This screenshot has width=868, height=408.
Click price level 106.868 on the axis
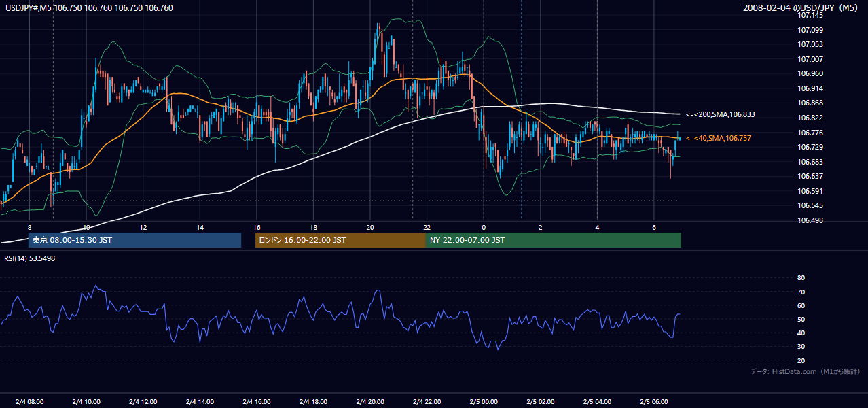(x=810, y=103)
